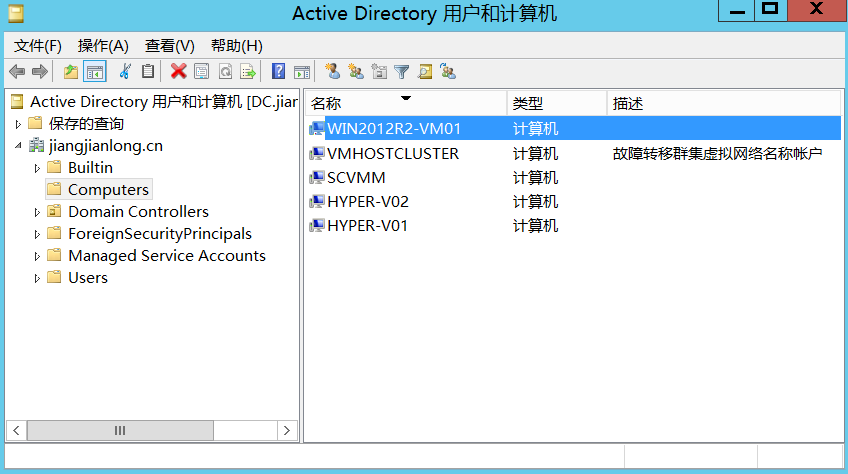
Task: Click computer icon beside VMHOSTCLUSTER
Action: coord(316,154)
